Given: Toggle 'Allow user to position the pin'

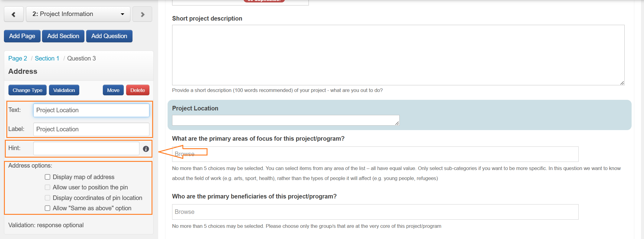Looking at the screenshot, I should click(x=47, y=187).
